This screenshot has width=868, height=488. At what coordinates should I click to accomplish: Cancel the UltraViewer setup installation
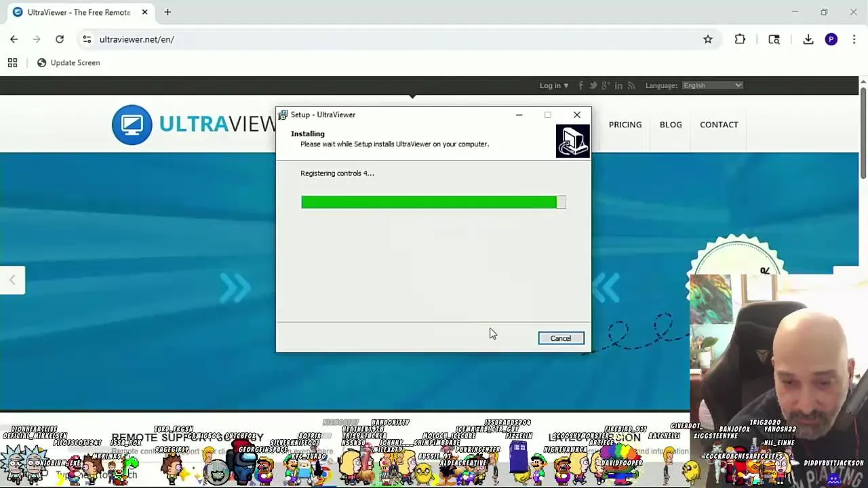[561, 338]
